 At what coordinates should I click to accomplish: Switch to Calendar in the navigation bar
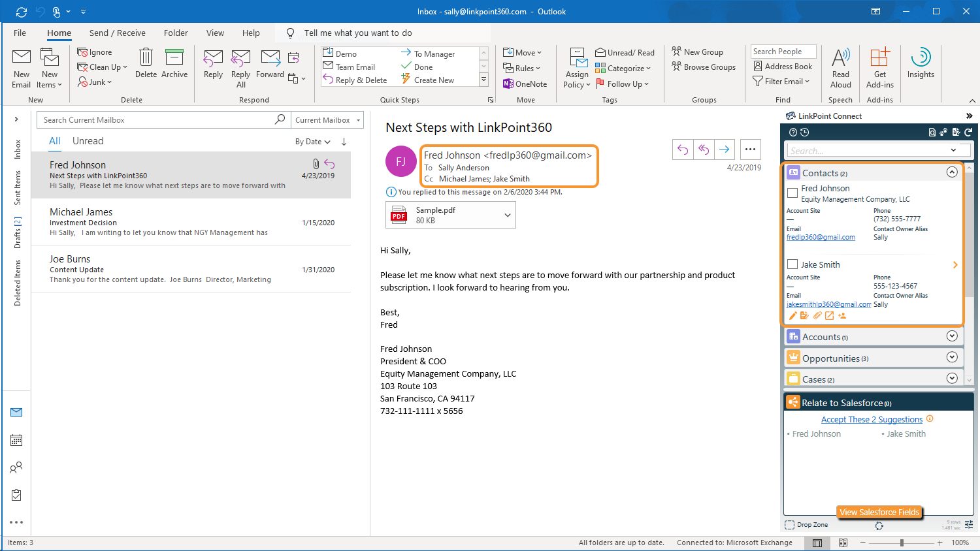tap(16, 440)
